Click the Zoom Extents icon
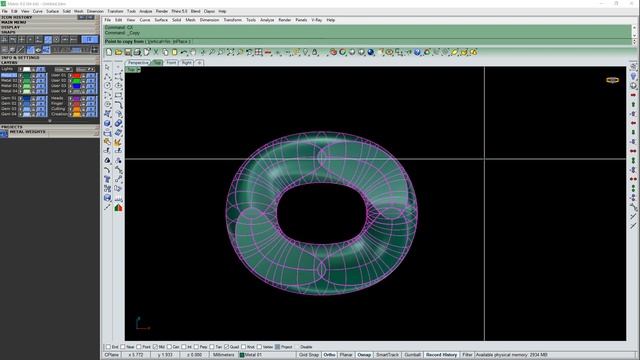This screenshot has width=640, height=360. pyautogui.click(x=231, y=52)
